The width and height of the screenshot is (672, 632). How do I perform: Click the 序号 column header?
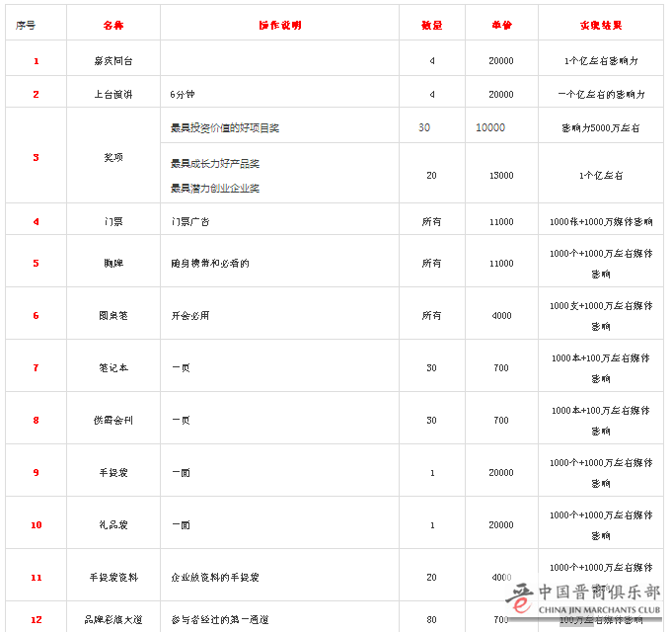(x=26, y=23)
